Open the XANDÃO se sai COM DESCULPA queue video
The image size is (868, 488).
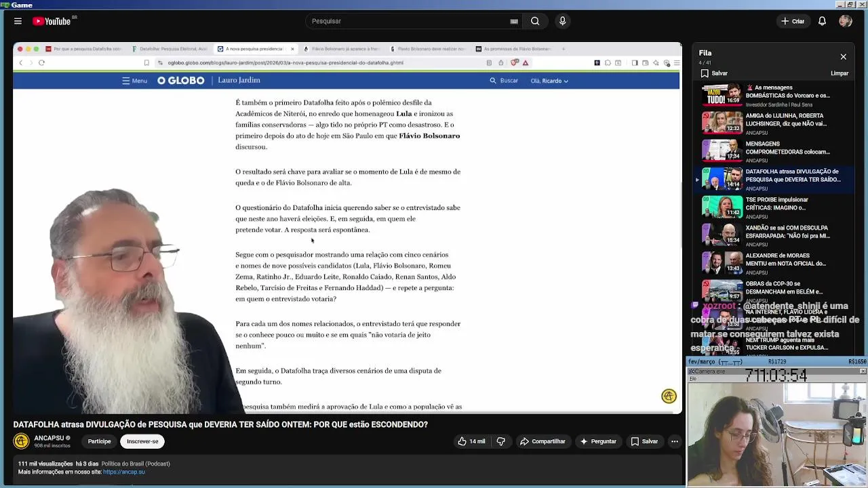[x=775, y=235]
